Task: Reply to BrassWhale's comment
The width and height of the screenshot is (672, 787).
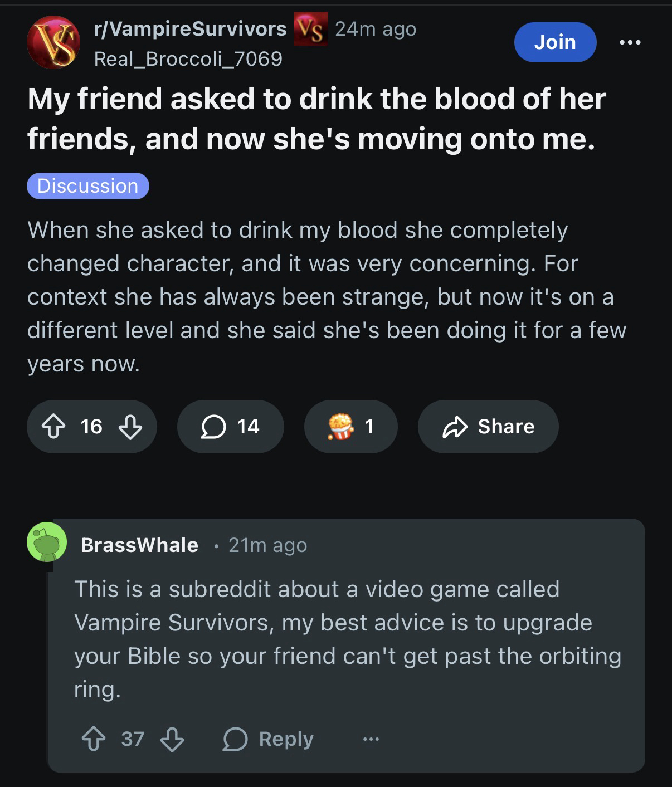Action: point(269,739)
